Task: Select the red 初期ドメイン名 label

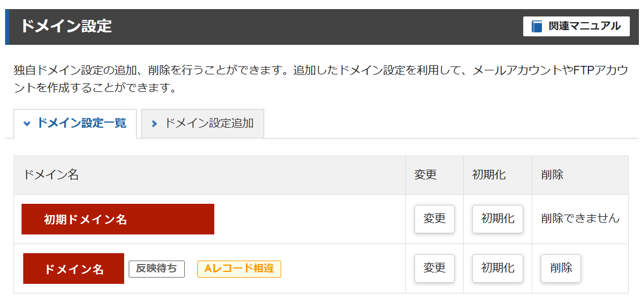Action: 118,219
